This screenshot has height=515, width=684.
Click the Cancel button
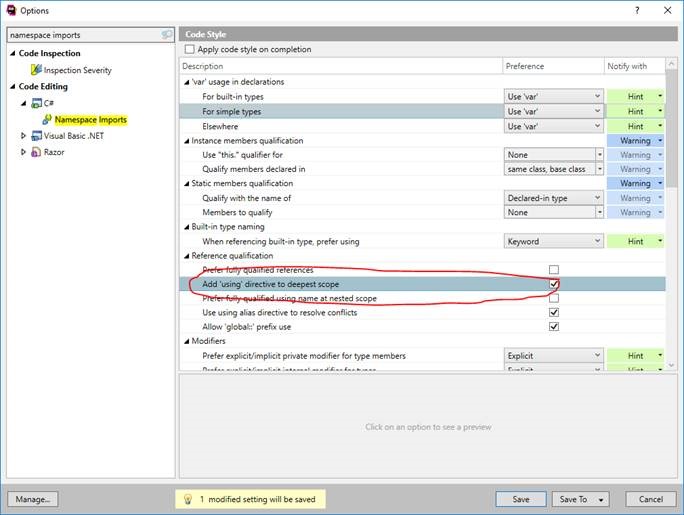coord(650,499)
